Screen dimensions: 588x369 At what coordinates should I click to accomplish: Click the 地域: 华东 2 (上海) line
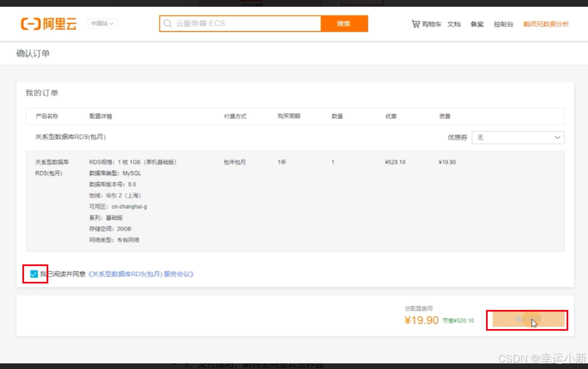tap(115, 195)
